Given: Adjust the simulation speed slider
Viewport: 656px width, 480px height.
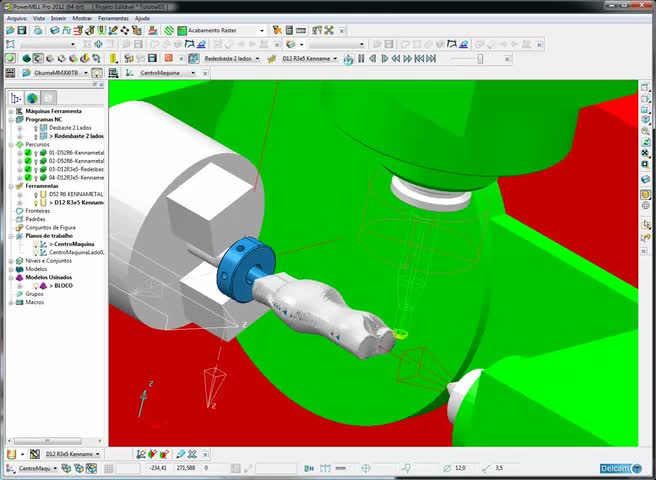Looking at the screenshot, I should pyautogui.click(x=480, y=59).
